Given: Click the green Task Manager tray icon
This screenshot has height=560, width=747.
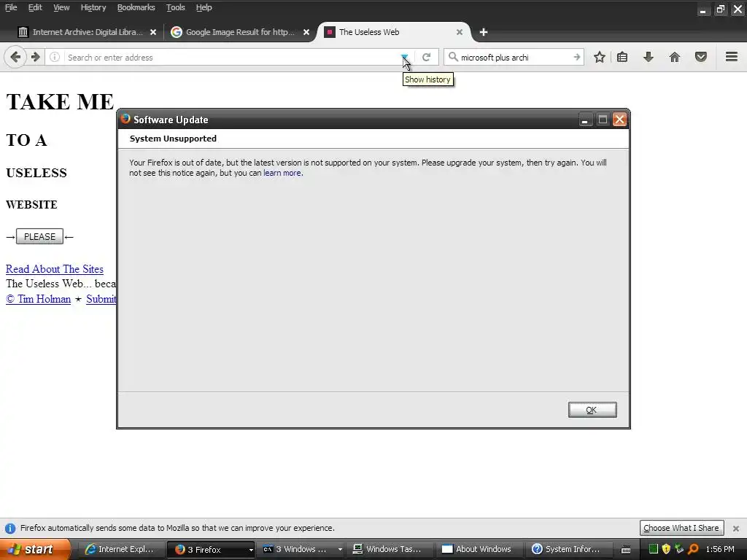Looking at the screenshot, I should pos(653,549).
